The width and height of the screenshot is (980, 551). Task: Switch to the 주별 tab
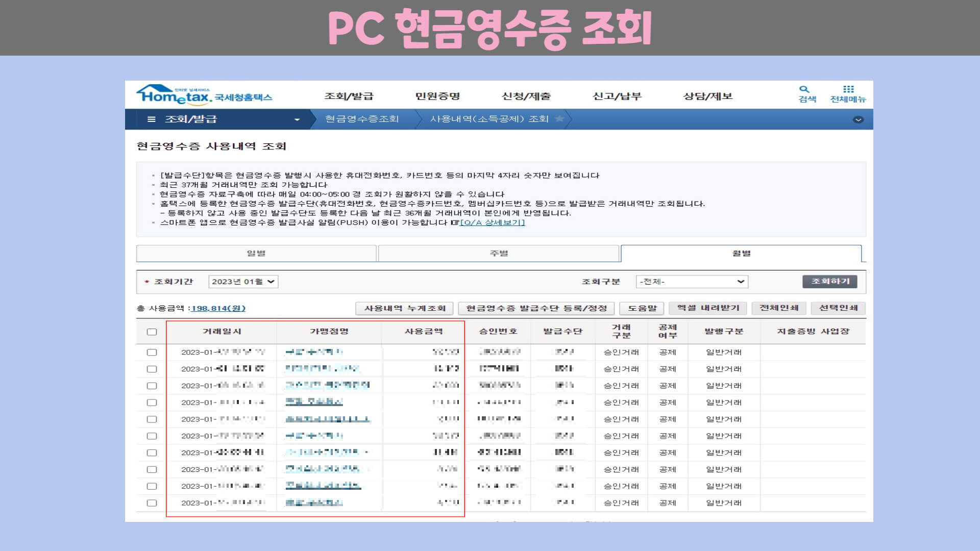[x=499, y=254]
